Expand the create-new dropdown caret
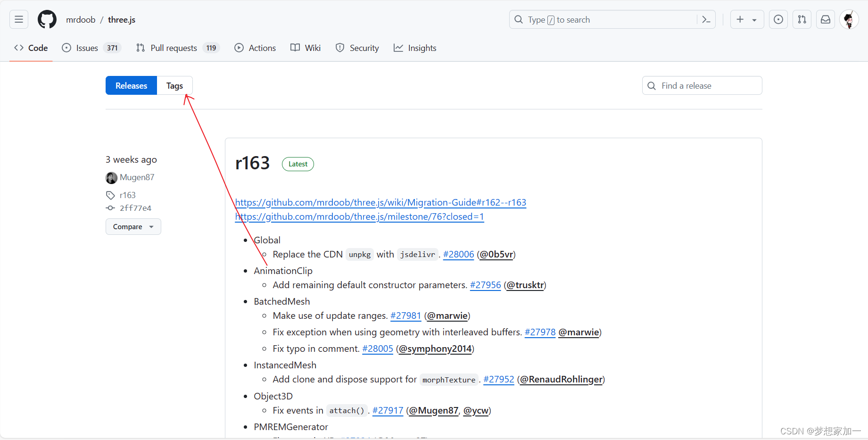 (754, 20)
